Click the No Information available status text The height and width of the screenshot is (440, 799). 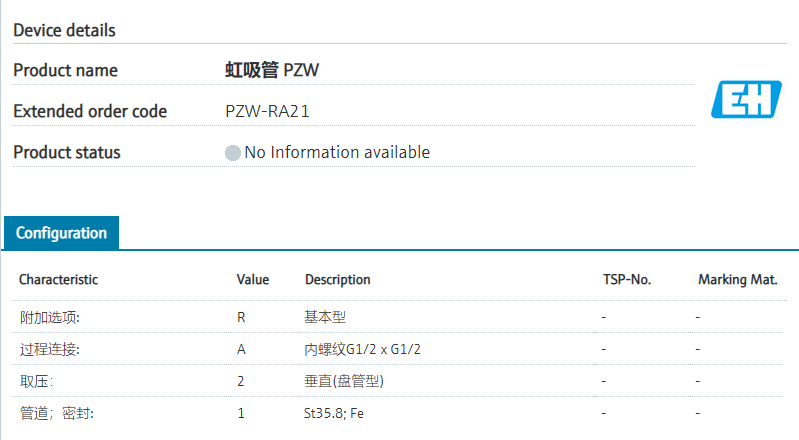[337, 152]
